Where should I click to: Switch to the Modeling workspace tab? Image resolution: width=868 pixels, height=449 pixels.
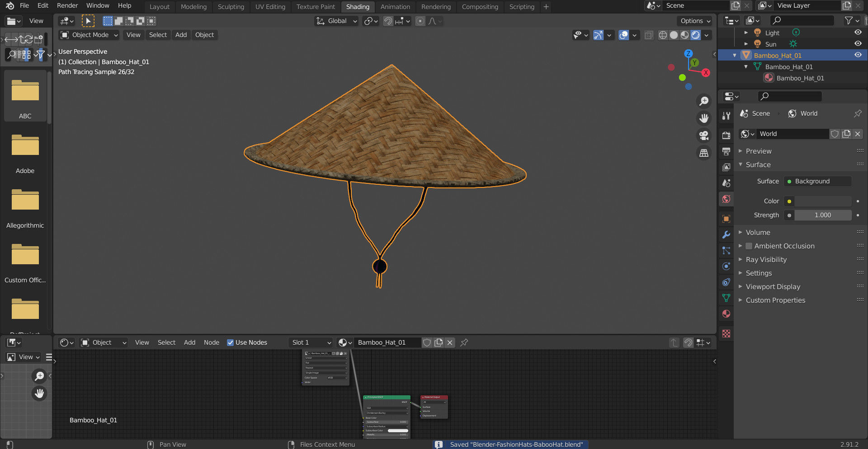193,7
